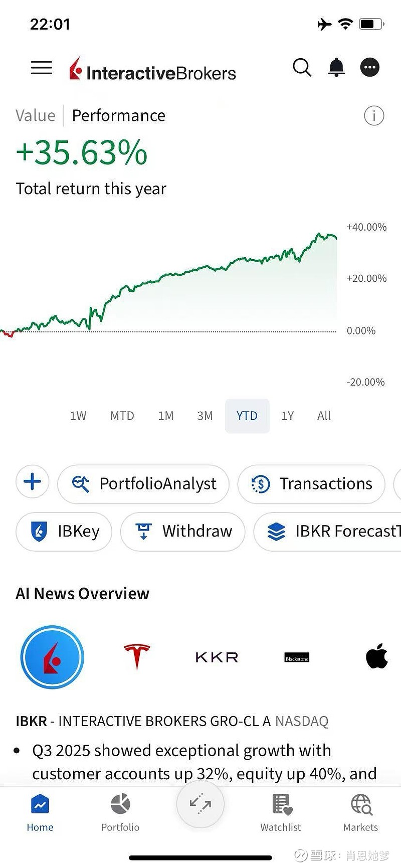401x868 pixels.
Task: Select the 1W time range
Action: pyautogui.click(x=78, y=416)
